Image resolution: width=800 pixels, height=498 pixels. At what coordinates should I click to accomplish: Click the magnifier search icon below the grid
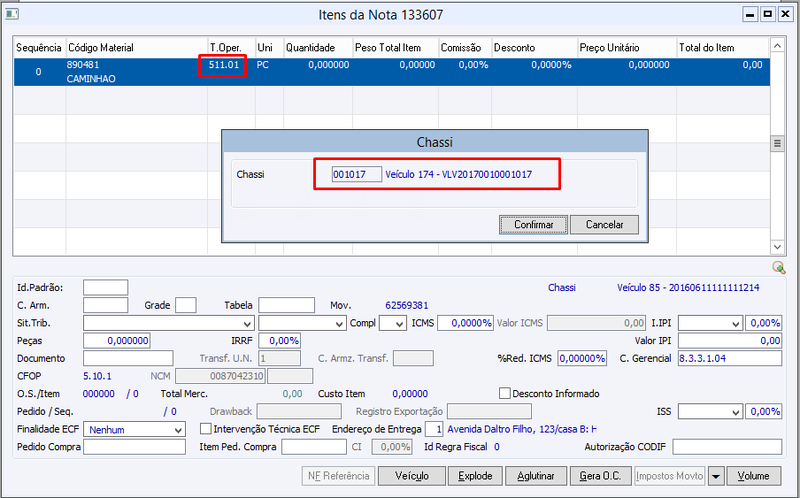point(779,267)
